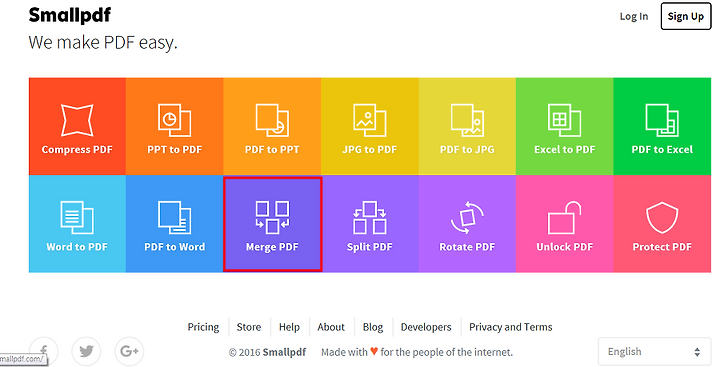
Task: Click the Log In link
Action: (634, 17)
